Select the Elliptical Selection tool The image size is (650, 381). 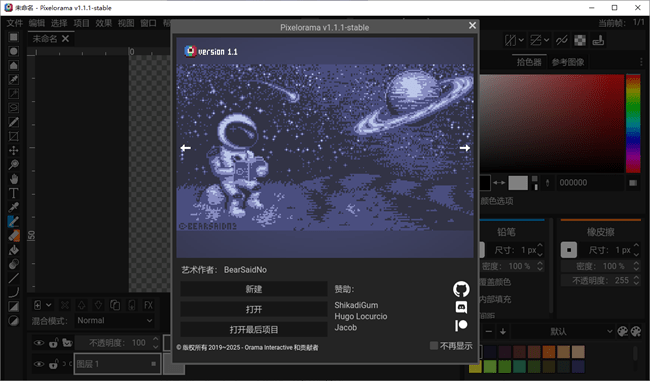pyautogui.click(x=13, y=51)
